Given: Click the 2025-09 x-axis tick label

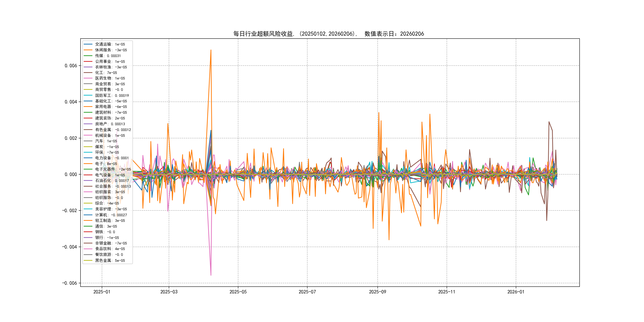Looking at the screenshot, I should coord(377,292).
